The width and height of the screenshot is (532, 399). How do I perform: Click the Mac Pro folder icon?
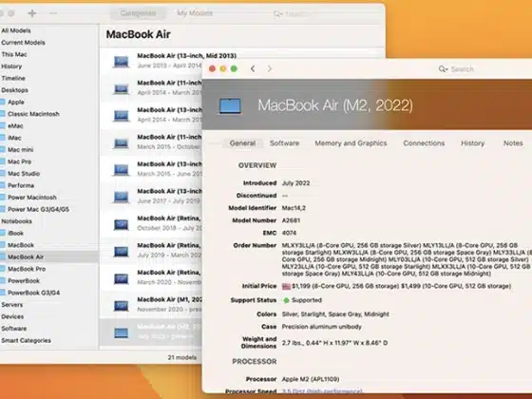[2, 161]
